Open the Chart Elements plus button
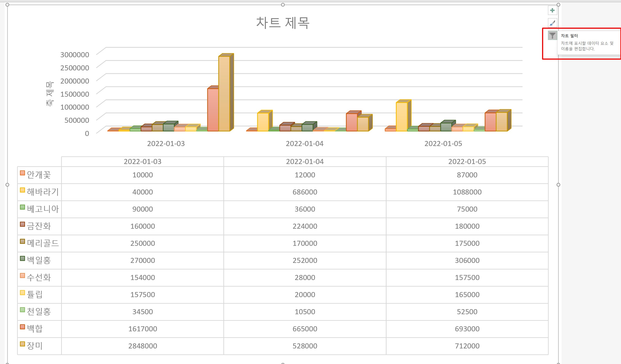 (552, 10)
